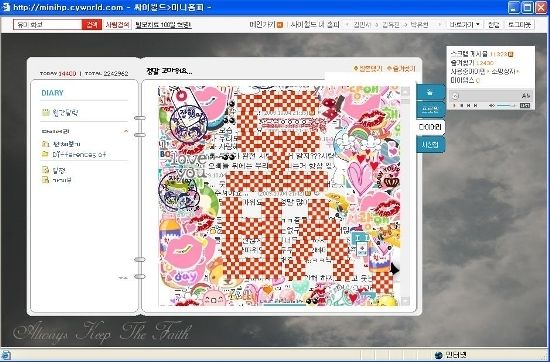Open the 전체보기 folder in the sidebar
Image resolution: width=550 pixels, height=362 pixels.
[61, 144]
